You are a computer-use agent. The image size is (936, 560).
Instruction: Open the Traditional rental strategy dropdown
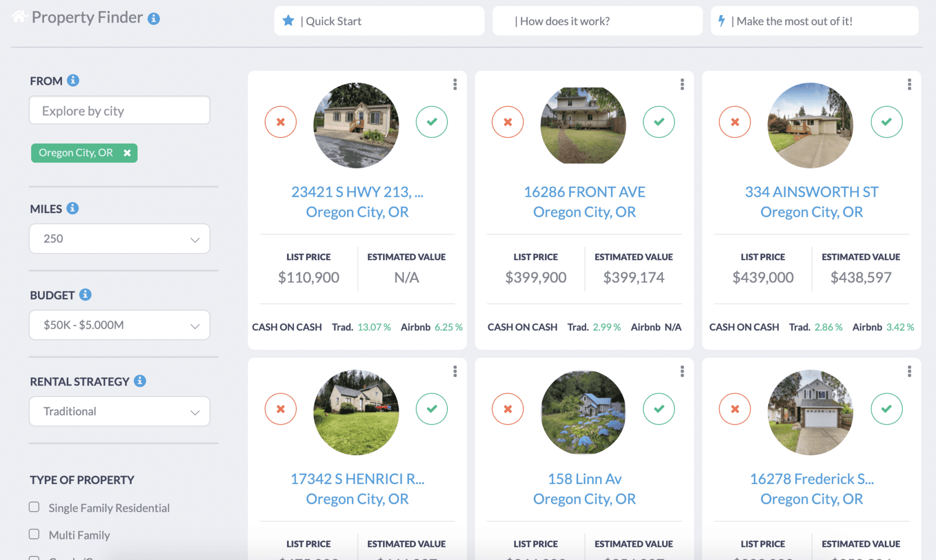(x=119, y=411)
